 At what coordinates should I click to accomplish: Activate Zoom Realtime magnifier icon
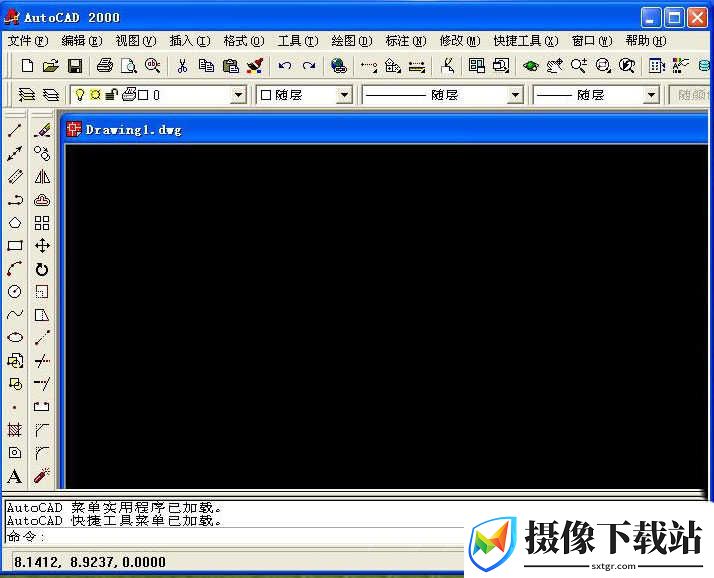point(579,66)
